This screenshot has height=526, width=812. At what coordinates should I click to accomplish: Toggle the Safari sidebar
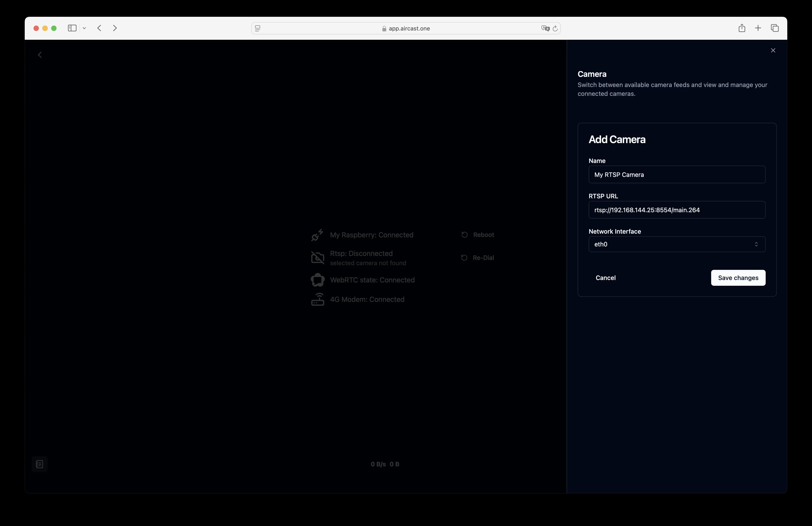(x=72, y=28)
